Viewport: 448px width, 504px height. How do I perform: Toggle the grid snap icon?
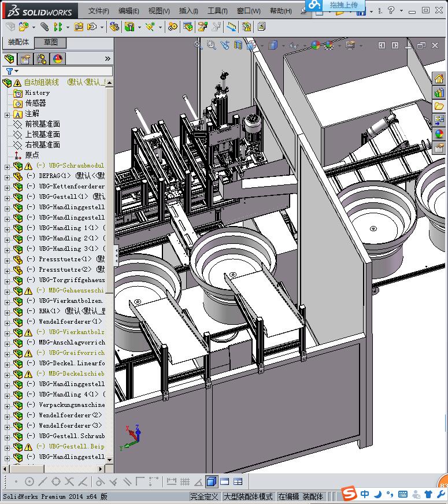[x=185, y=481]
